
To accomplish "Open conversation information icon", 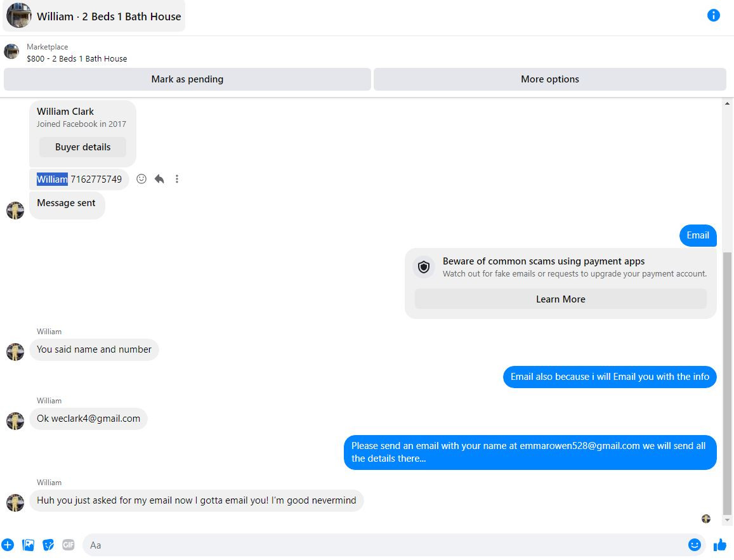I will [x=713, y=15].
